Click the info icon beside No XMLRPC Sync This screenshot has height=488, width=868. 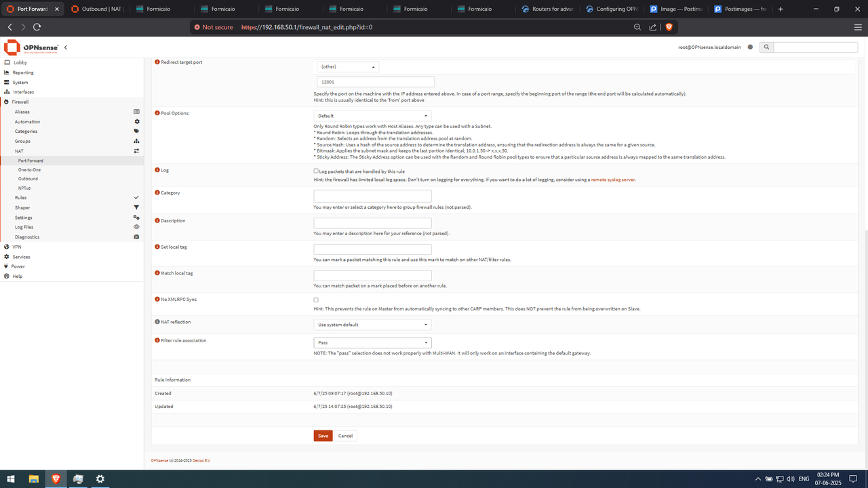coord(157,299)
